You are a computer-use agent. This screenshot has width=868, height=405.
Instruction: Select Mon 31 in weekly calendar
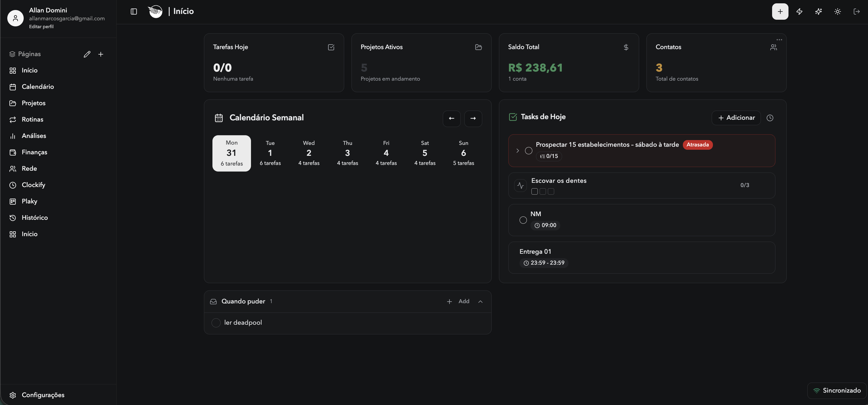232,153
